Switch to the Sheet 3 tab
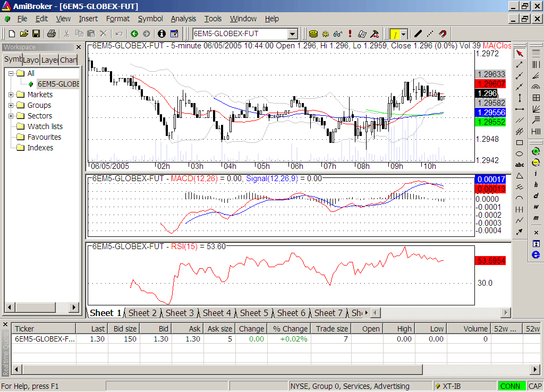The image size is (544, 392). [180, 313]
